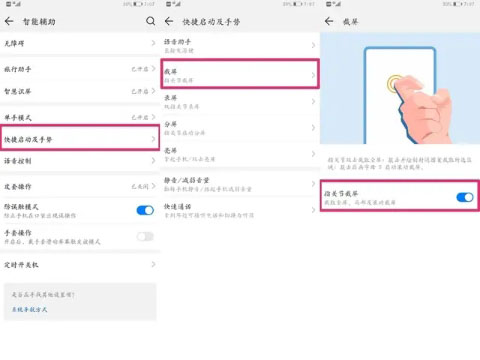Tap battery indicator in 截屏 screen status bar
The width and height of the screenshot is (480, 360).
point(458,4)
